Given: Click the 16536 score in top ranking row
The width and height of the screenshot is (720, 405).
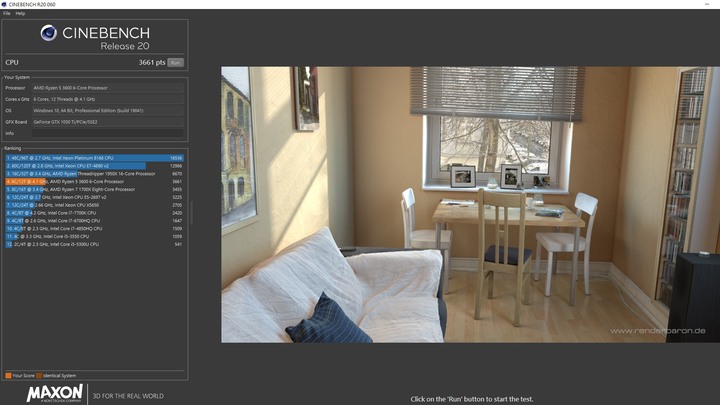Looking at the screenshot, I should coord(176,158).
